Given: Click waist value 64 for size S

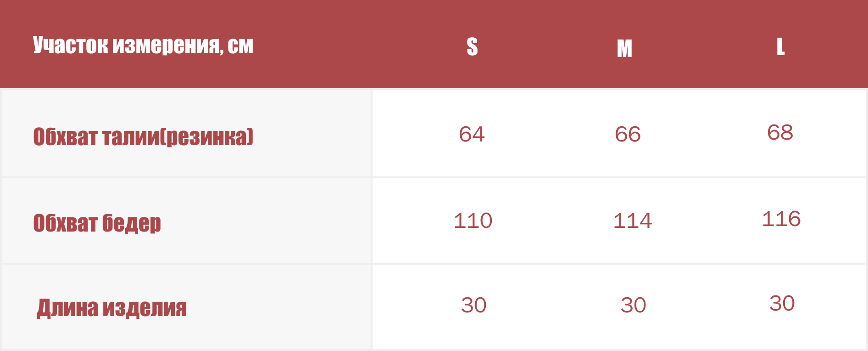Looking at the screenshot, I should point(472,134).
